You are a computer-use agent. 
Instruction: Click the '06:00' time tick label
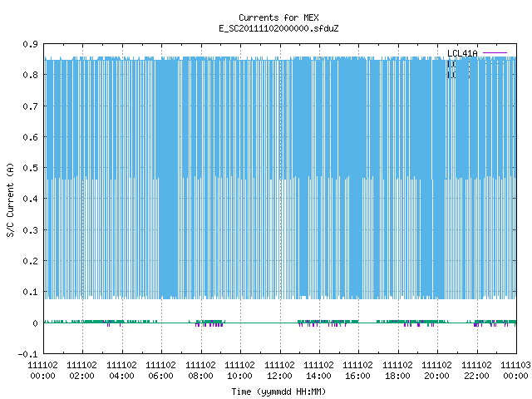coord(160,376)
